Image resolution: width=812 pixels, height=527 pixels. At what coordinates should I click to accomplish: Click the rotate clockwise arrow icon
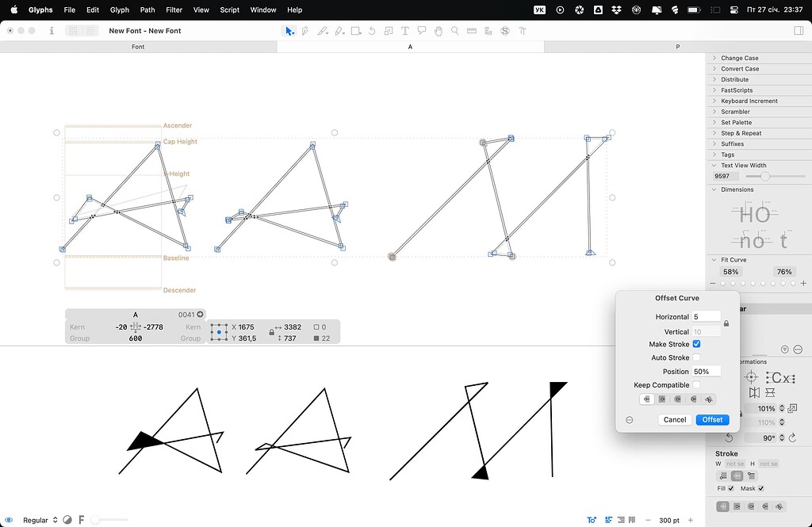click(792, 438)
